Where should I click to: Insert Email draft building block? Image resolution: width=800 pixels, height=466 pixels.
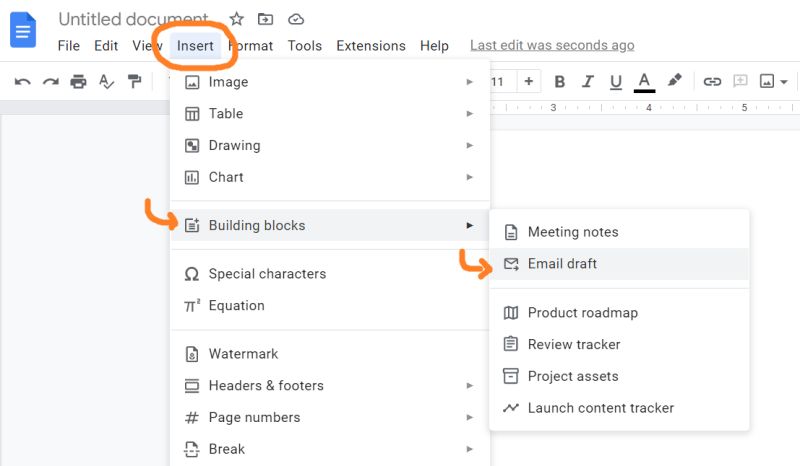[619, 264]
